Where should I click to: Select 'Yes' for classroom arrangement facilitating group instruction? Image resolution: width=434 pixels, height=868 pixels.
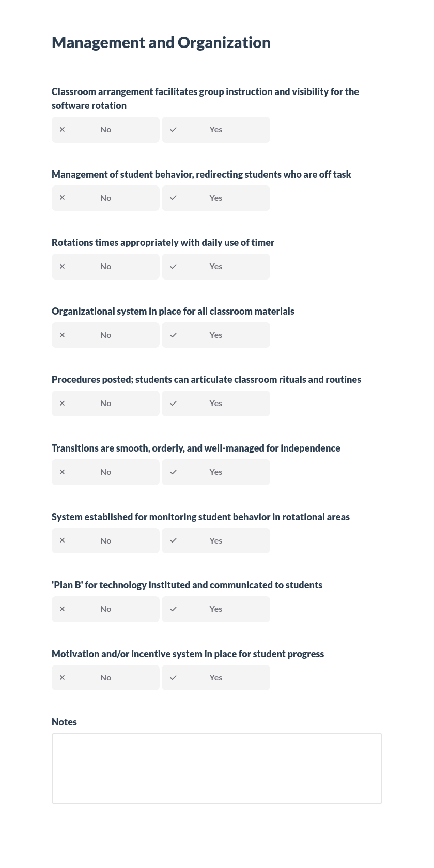(x=215, y=129)
